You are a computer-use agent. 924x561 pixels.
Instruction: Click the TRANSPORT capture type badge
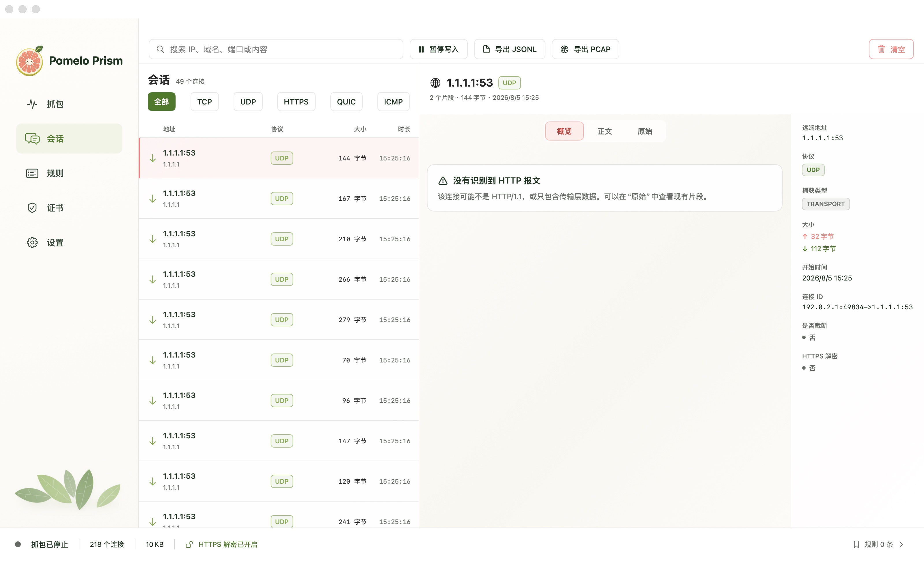(x=825, y=204)
